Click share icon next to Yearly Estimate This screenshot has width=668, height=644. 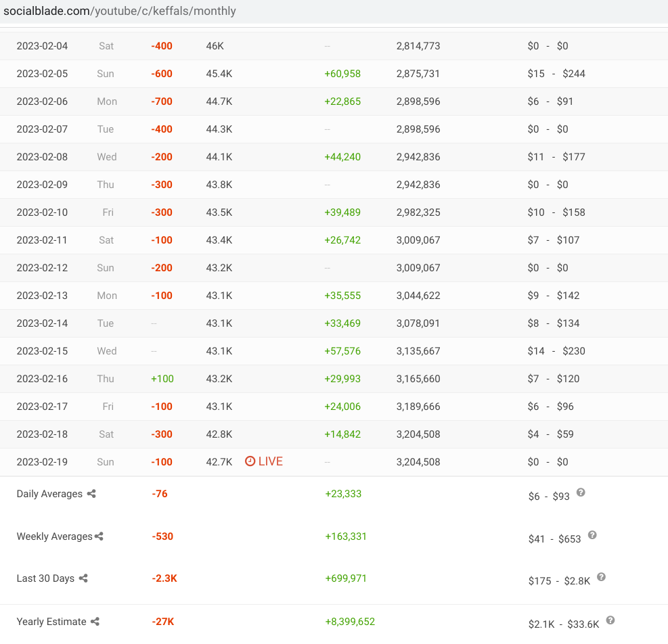95,622
